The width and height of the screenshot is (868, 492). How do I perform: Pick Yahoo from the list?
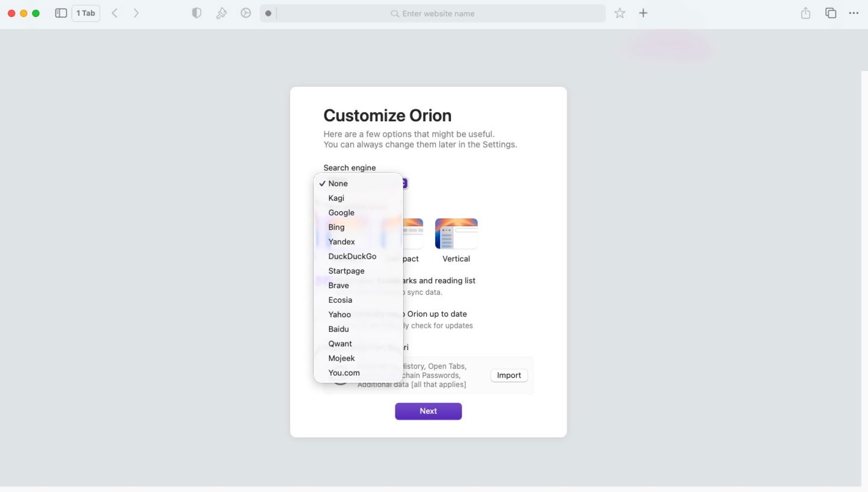tap(358, 314)
